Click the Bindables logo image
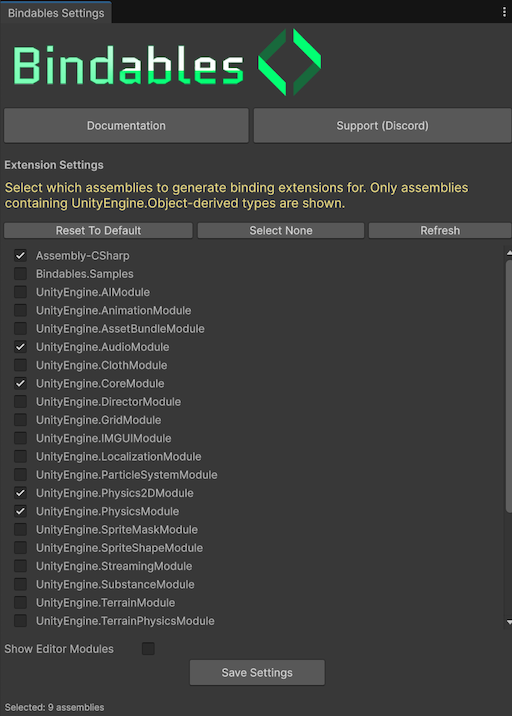 (167, 63)
